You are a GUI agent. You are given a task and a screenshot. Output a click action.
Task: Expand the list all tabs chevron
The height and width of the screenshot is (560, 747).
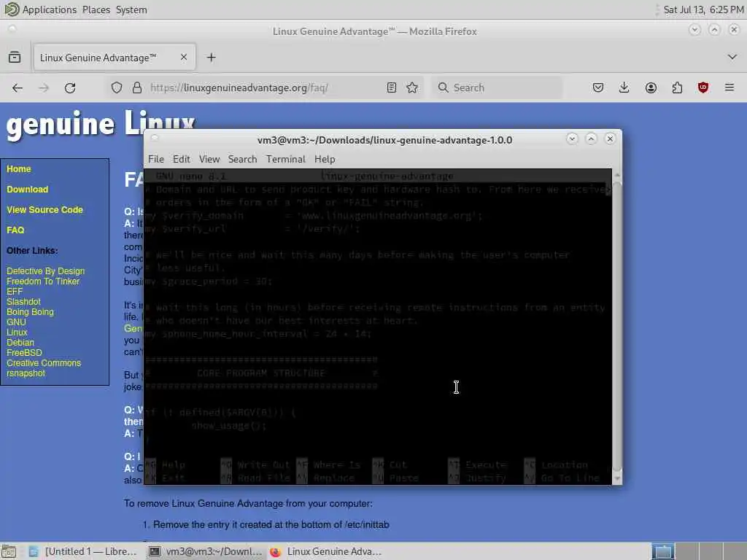(x=732, y=57)
